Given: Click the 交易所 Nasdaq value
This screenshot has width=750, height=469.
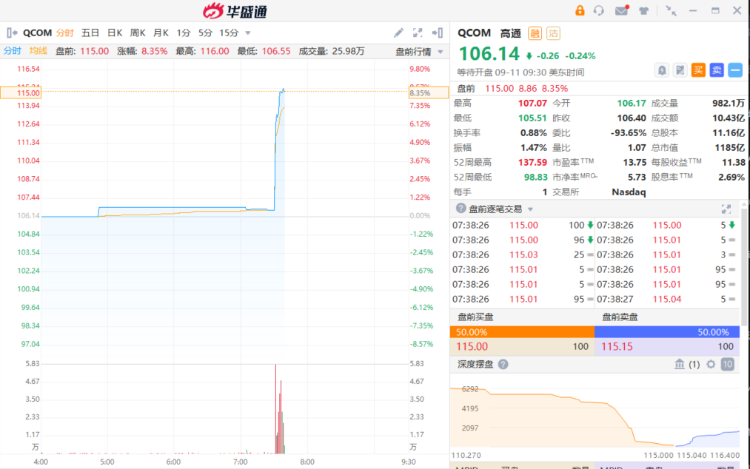Looking at the screenshot, I should pos(629,192).
